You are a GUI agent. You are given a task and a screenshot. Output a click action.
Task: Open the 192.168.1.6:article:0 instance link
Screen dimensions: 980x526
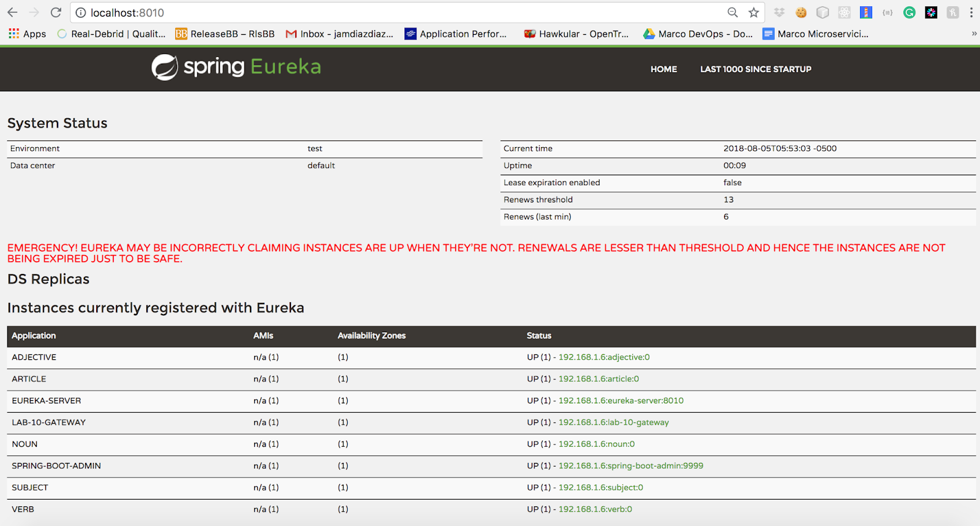pos(598,379)
